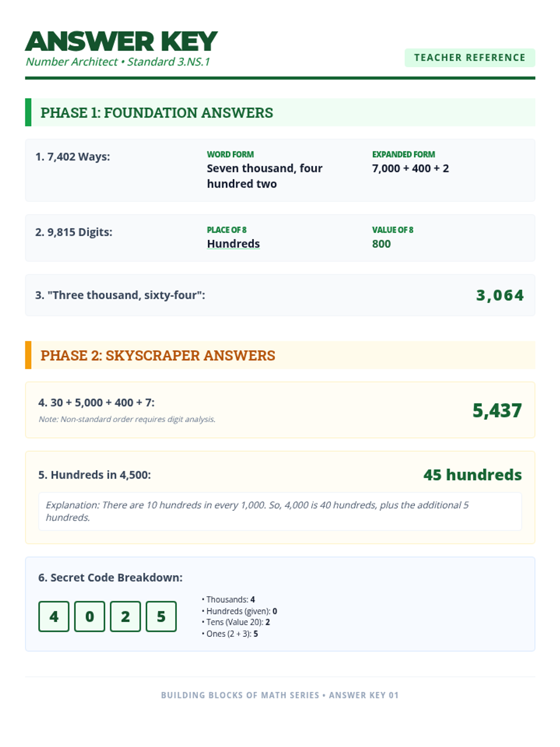
Task: Click the secret code digit box 2
Action: (x=125, y=616)
